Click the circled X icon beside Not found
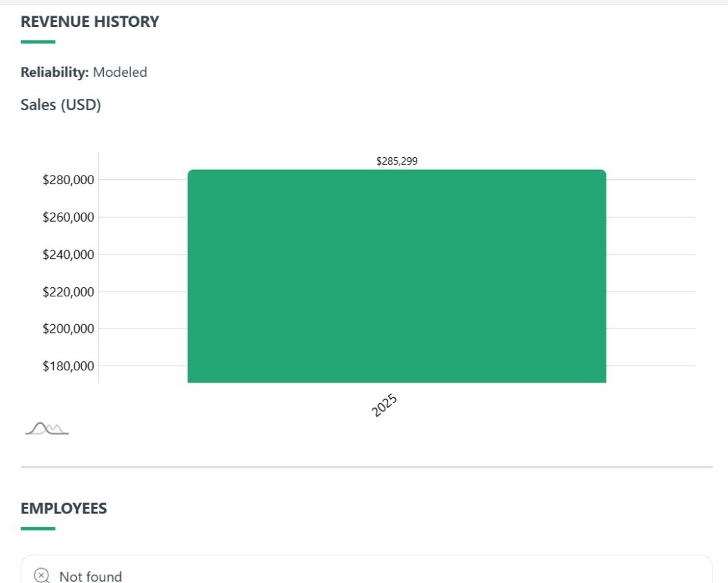Image resolution: width=728 pixels, height=583 pixels. point(42,575)
